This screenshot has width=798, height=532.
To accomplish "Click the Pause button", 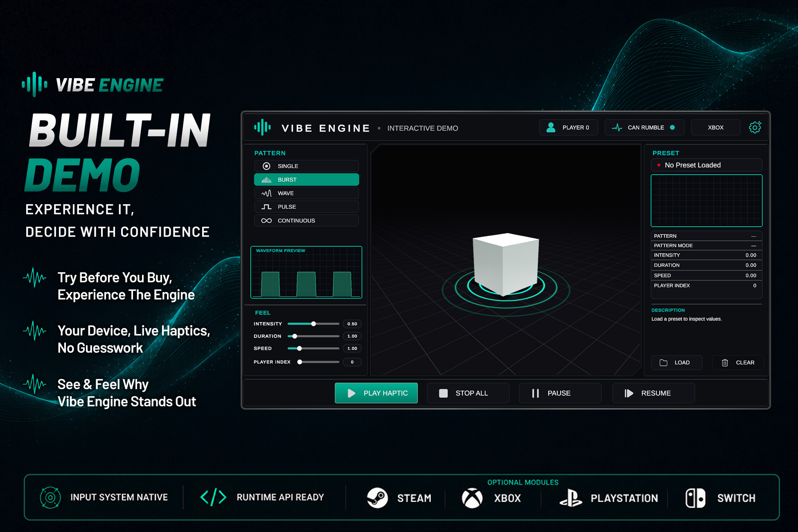I will [560, 393].
